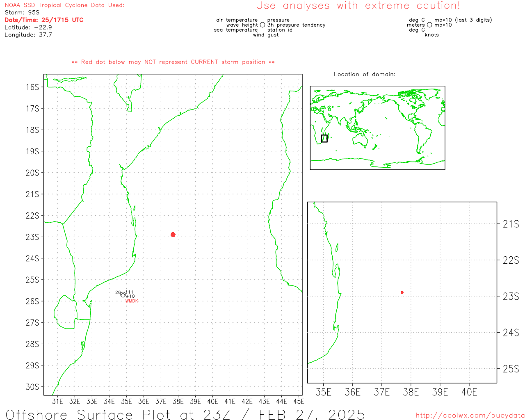Click the '38E' label on inset map
525x420 pixels.
(411, 392)
